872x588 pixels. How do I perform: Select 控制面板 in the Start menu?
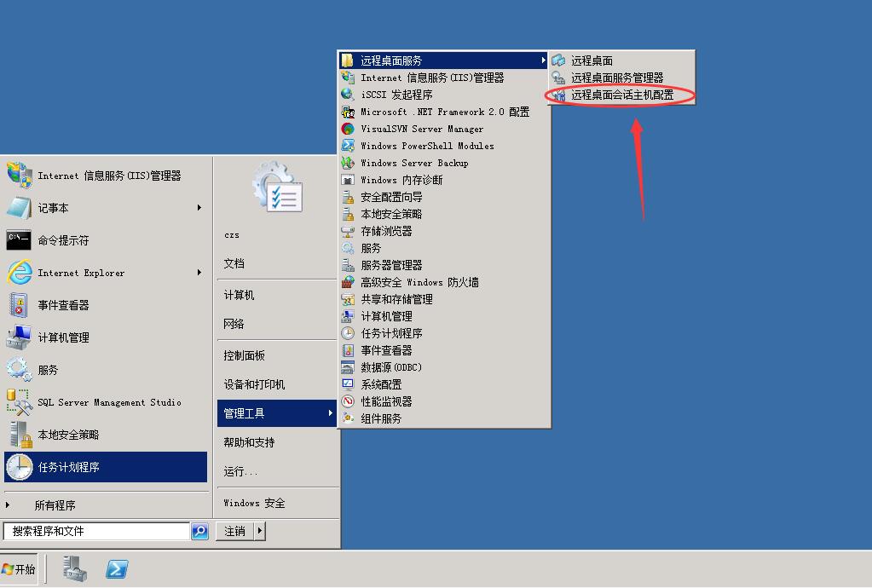(244, 355)
